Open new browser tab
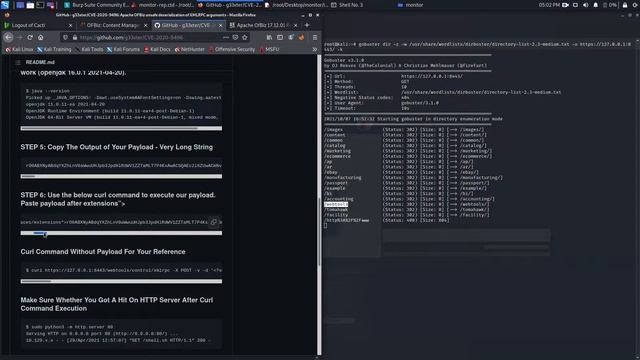The height and width of the screenshot is (360, 640). click(307, 25)
